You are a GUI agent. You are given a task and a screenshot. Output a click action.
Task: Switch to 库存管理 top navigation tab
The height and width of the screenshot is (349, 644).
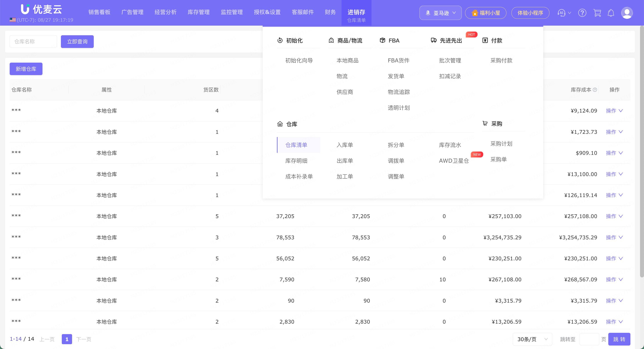(198, 12)
